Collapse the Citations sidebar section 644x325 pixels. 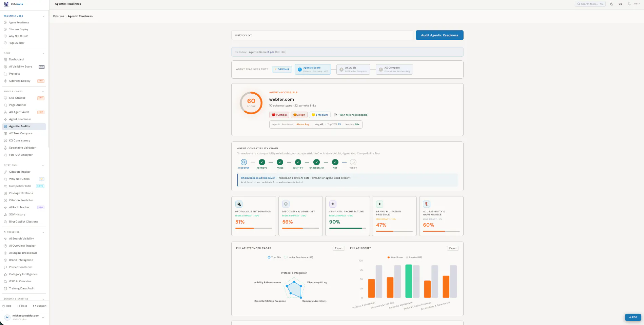click(x=43, y=166)
